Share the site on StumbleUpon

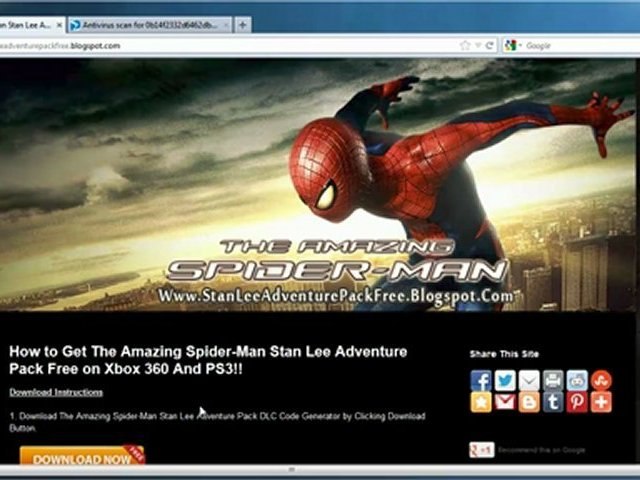601,380
